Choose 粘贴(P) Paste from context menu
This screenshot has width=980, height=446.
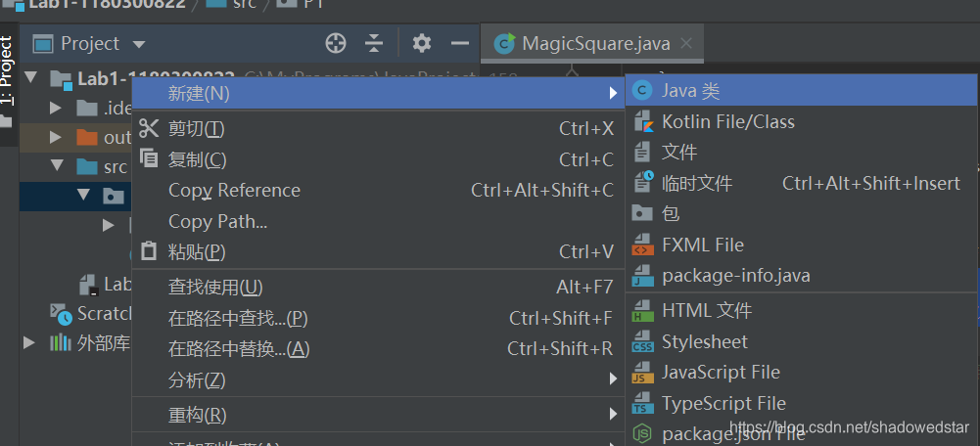coord(379,251)
